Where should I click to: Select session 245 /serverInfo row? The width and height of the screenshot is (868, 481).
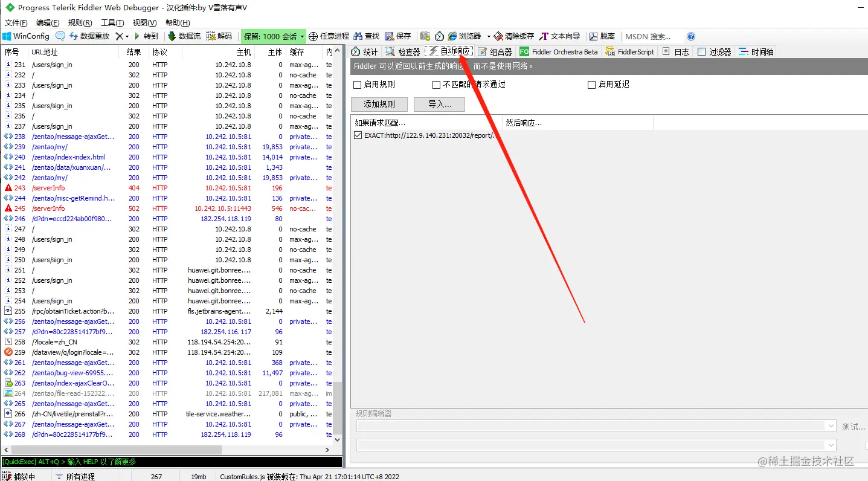(x=168, y=208)
